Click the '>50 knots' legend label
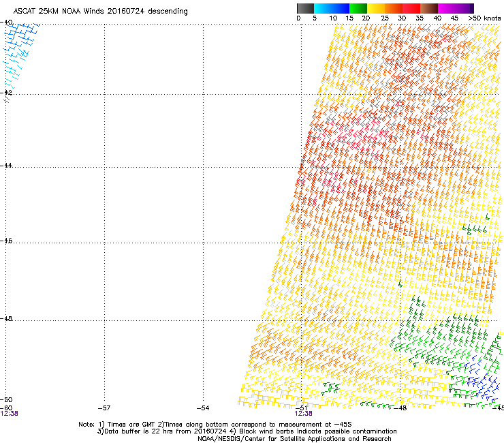The width and height of the screenshot is (504, 443). coord(484,18)
